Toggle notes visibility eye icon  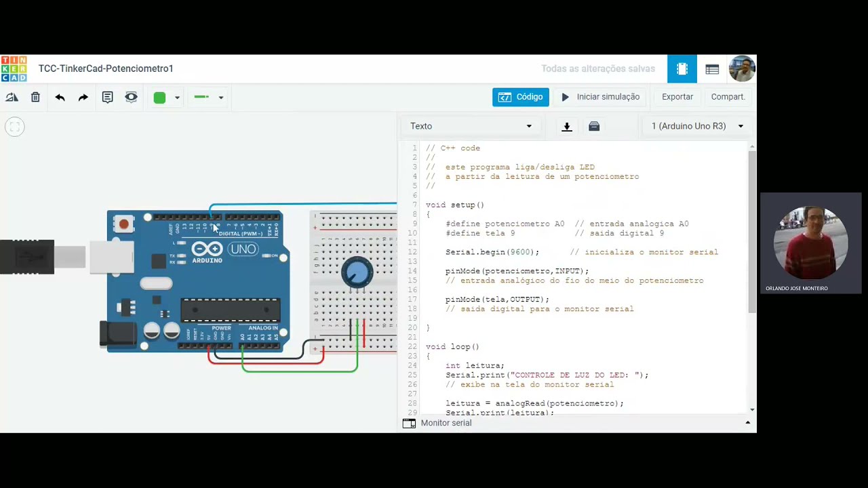(131, 98)
